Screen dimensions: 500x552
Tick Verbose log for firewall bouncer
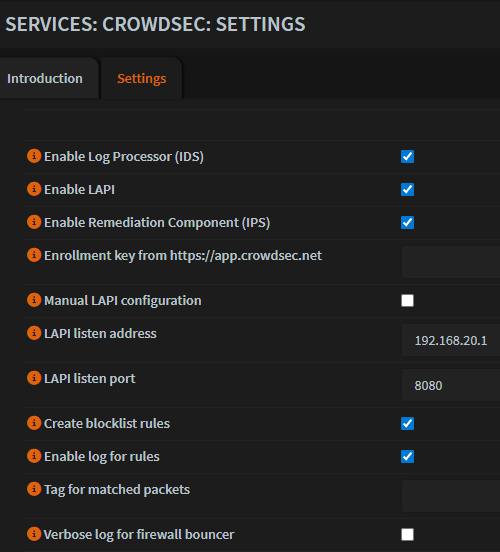[x=407, y=535]
